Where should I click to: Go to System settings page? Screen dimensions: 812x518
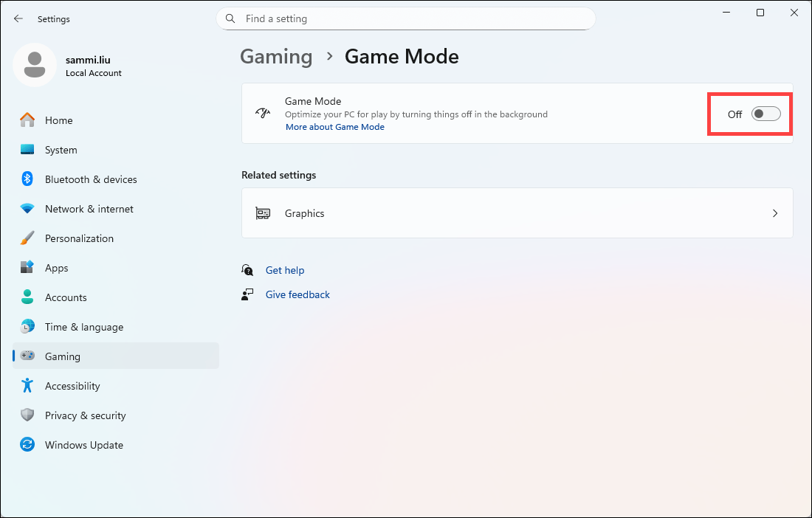click(61, 150)
